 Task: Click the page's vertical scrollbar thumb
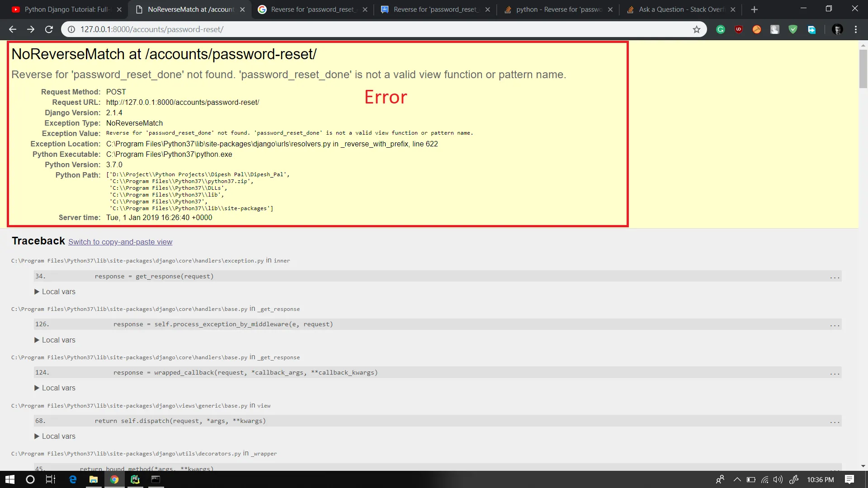coord(863,68)
